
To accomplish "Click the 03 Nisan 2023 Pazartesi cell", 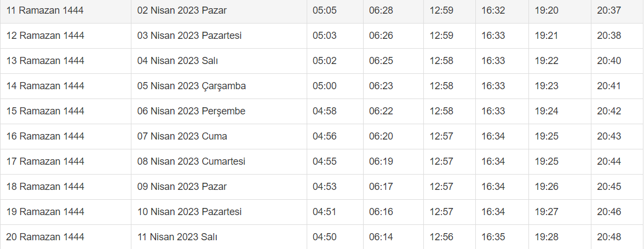I will coord(189,36).
